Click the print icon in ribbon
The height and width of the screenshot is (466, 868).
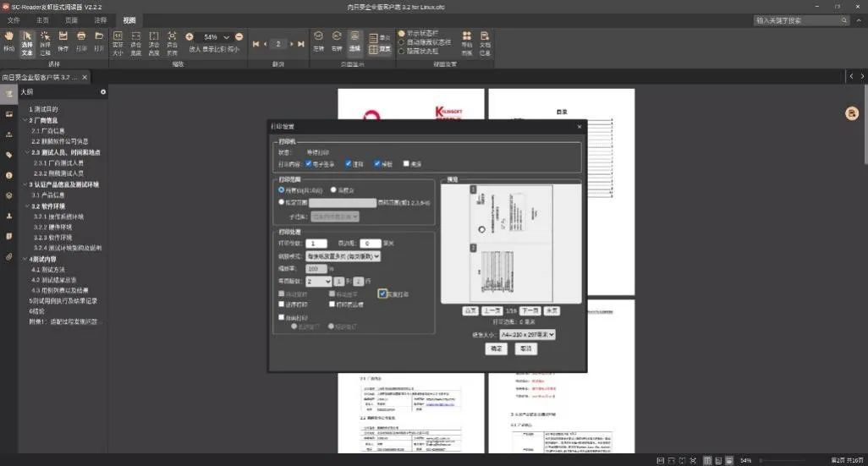pyautogui.click(x=81, y=41)
